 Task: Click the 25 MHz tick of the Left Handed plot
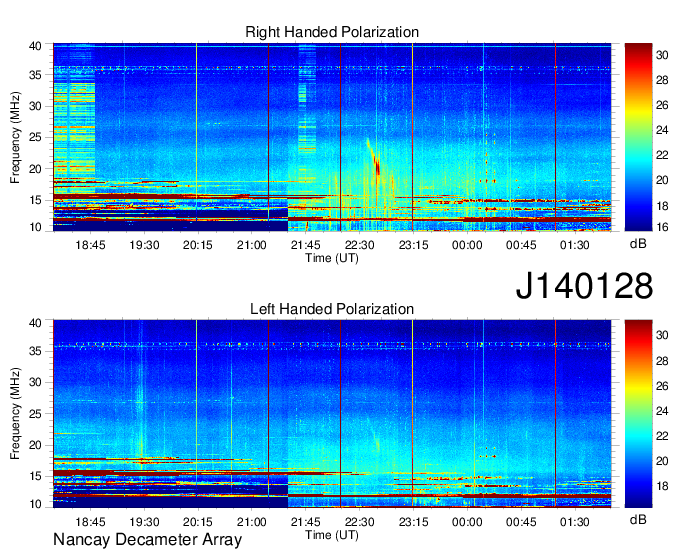pyautogui.click(x=35, y=414)
